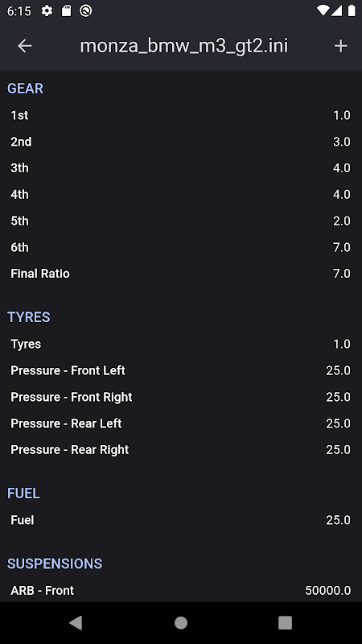Select Pressure - Front Right row

point(181,397)
